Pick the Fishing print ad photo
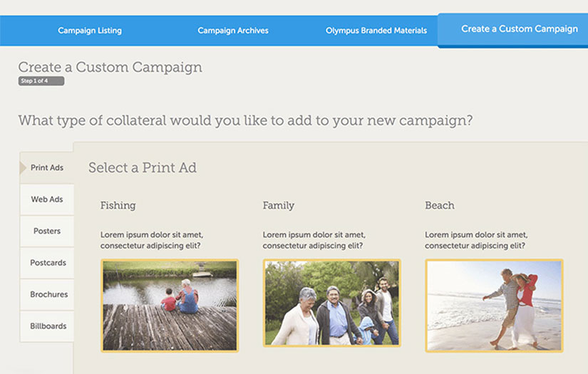Viewport: 588px width, 374px height. tap(170, 306)
